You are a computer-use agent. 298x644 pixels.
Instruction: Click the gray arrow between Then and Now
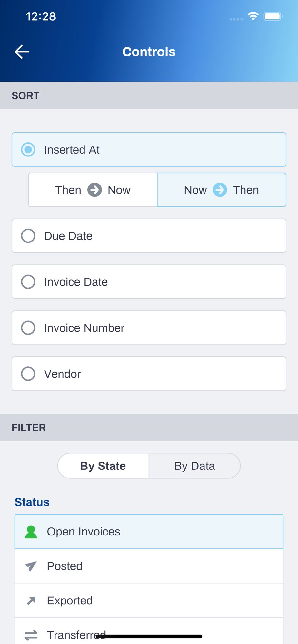(x=94, y=190)
